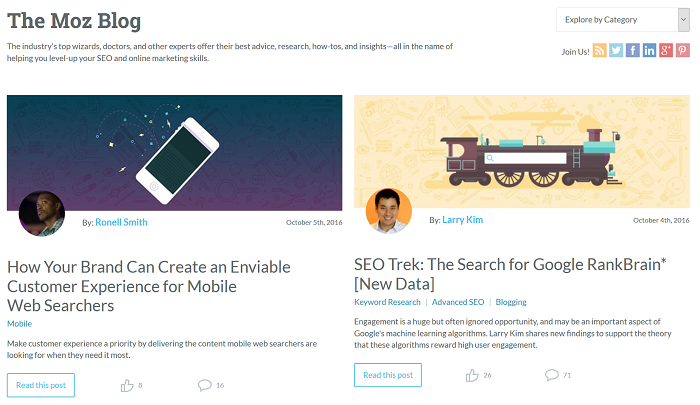Open the Advanced SEO category tag
Viewport: 700px width, 405px height.
pyautogui.click(x=458, y=302)
